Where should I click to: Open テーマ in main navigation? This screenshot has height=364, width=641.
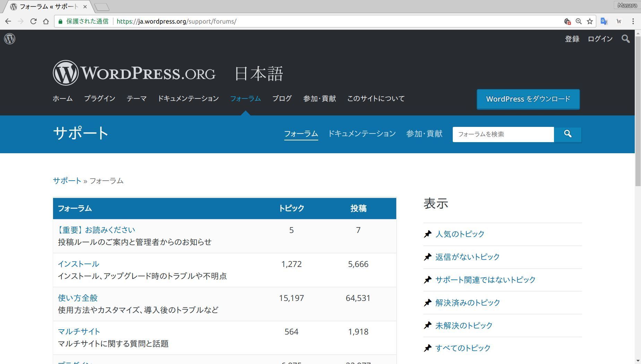[137, 99]
